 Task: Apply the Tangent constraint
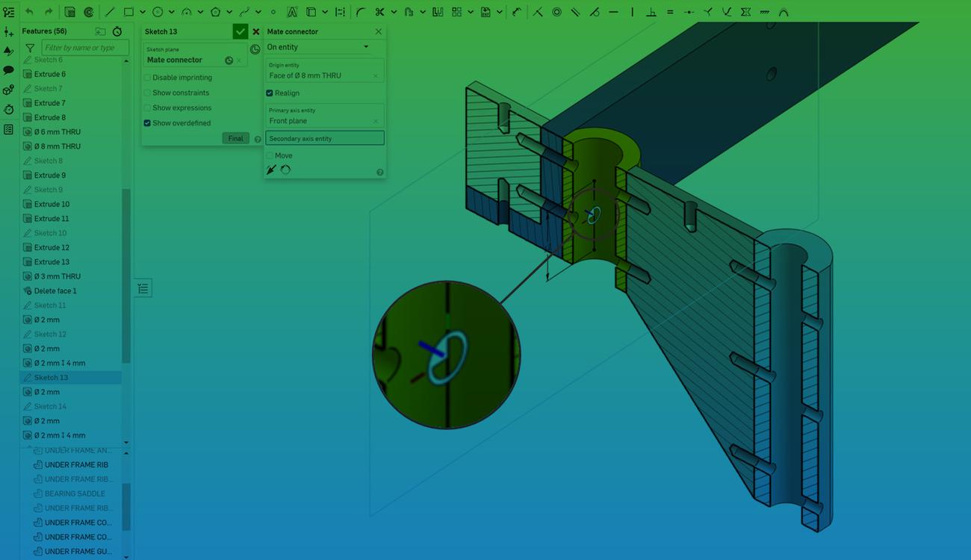596,11
